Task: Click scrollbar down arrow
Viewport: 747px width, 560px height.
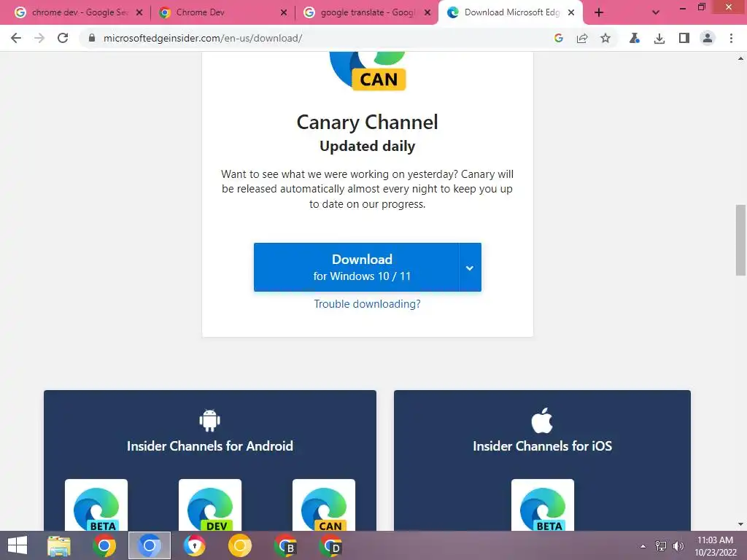Action: [x=740, y=524]
